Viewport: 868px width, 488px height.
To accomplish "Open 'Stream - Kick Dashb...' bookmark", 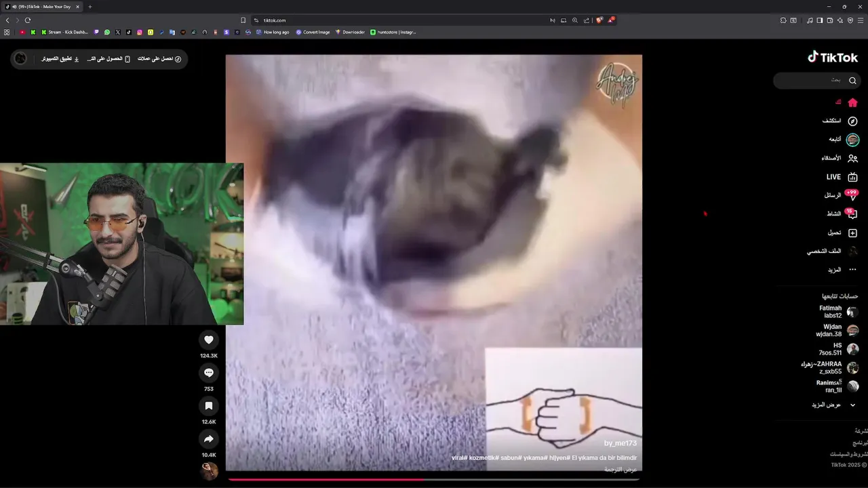I will (64, 32).
